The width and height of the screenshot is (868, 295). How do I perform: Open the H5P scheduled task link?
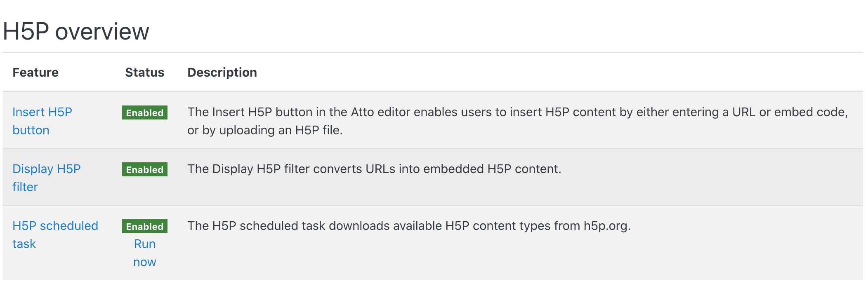point(55,234)
